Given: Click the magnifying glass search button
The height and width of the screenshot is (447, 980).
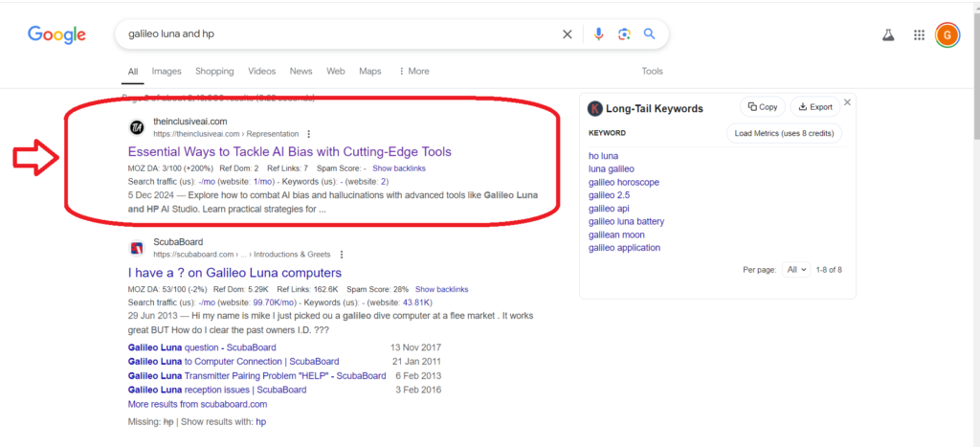Looking at the screenshot, I should coord(650,34).
